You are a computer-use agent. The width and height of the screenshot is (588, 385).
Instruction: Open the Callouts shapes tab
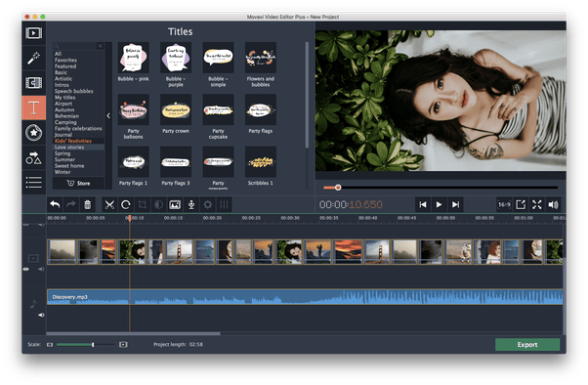tap(34, 158)
